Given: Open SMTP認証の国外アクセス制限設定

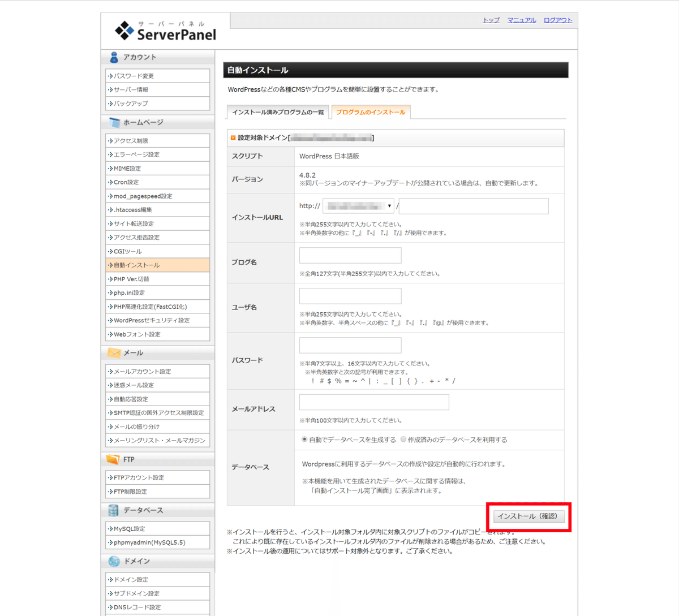Looking at the screenshot, I should 157,413.
